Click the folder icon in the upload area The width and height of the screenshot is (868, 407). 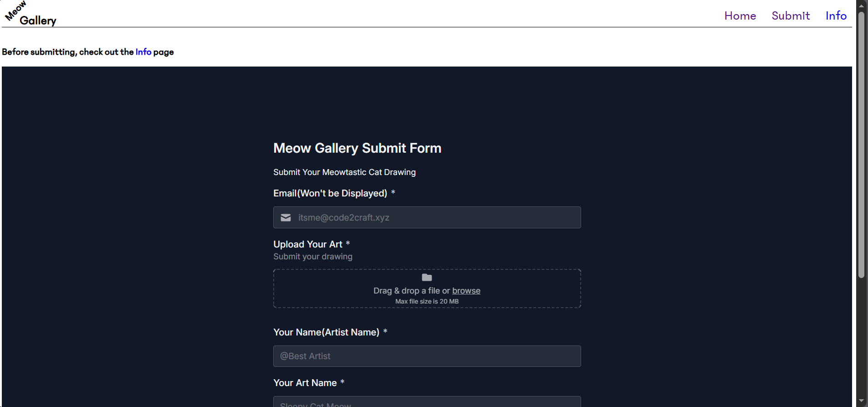pos(427,278)
